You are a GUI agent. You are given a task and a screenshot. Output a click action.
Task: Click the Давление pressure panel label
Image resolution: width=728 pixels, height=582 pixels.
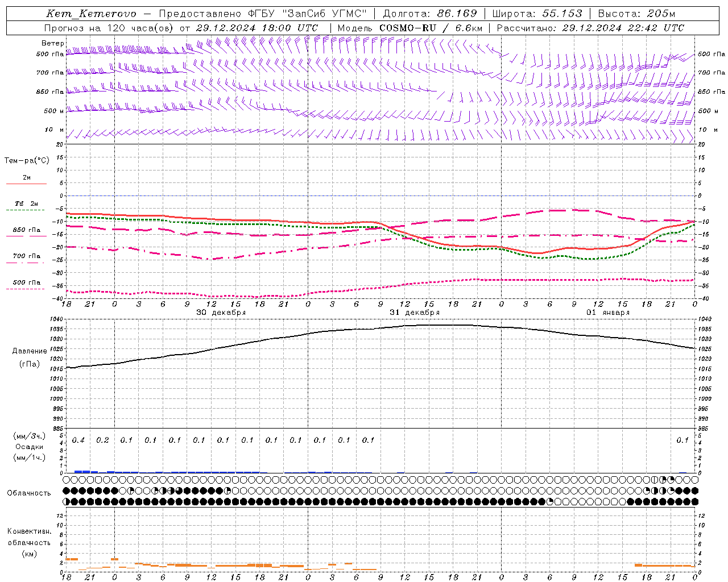coord(30,351)
